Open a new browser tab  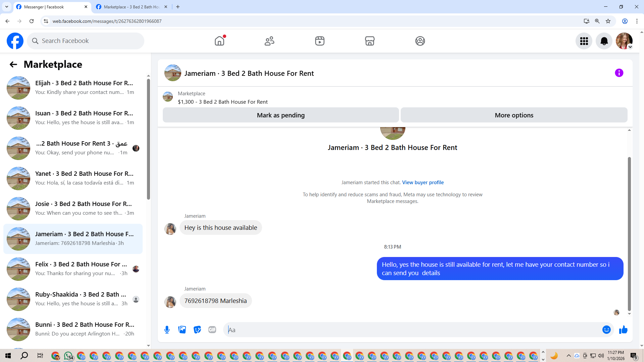click(x=178, y=7)
